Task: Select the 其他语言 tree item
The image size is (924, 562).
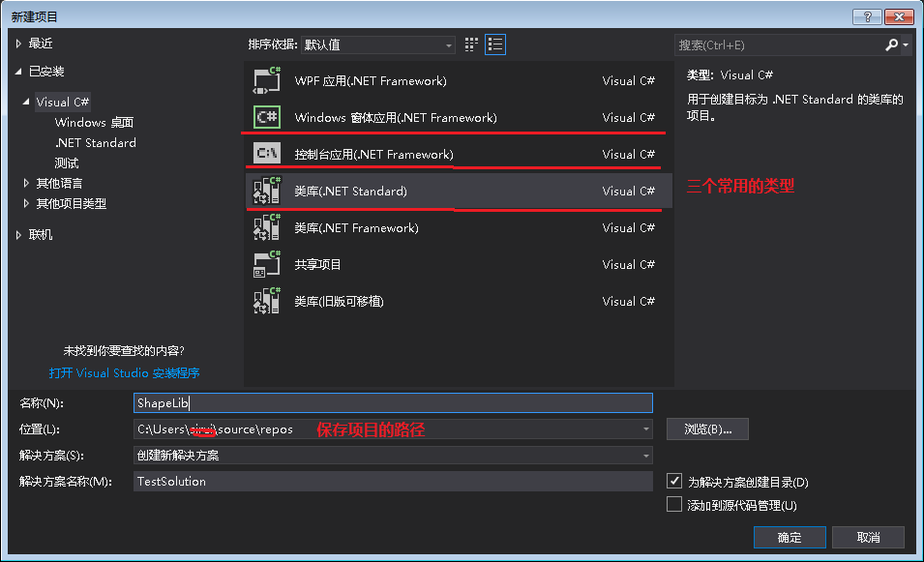Action: coord(60,183)
